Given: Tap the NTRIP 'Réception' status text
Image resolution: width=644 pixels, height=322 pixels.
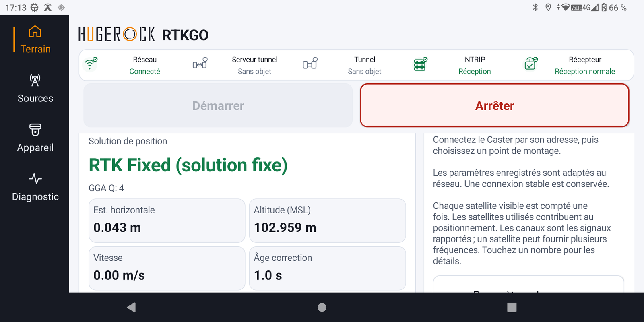Looking at the screenshot, I should [x=475, y=71].
